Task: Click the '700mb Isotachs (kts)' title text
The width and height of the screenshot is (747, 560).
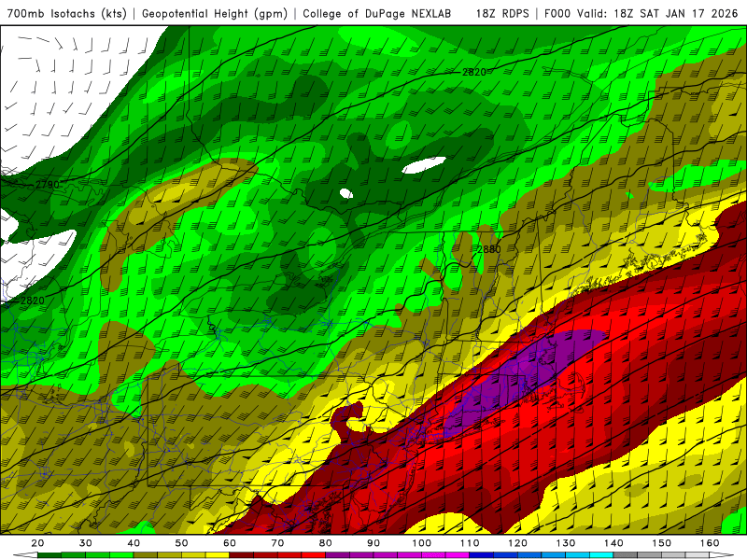Action: (x=66, y=13)
